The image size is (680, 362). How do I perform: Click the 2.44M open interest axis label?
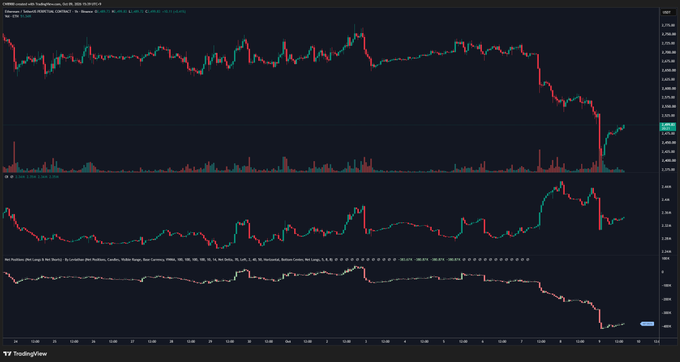(667, 187)
